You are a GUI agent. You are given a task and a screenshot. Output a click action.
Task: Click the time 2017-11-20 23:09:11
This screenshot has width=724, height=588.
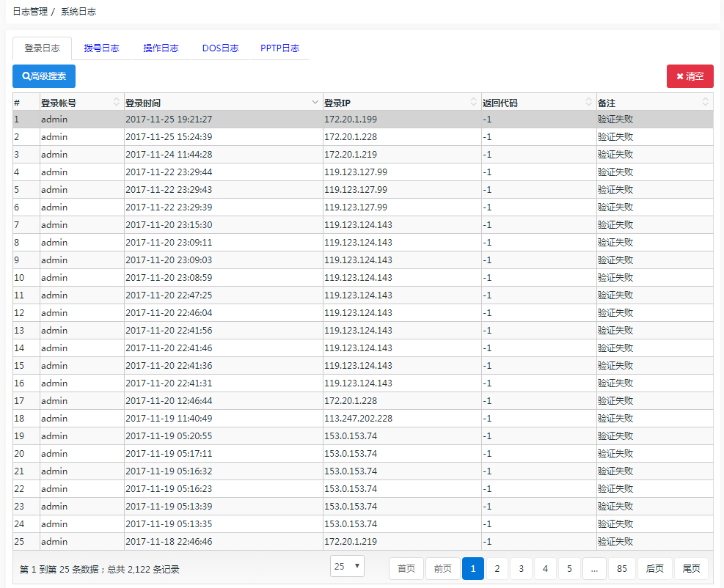click(169, 242)
